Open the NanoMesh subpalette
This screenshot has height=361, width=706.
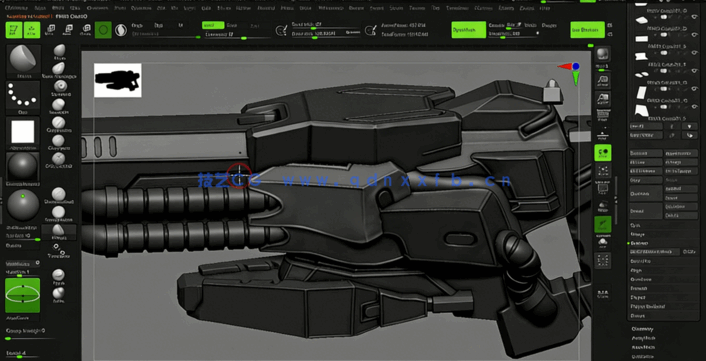coord(643,347)
